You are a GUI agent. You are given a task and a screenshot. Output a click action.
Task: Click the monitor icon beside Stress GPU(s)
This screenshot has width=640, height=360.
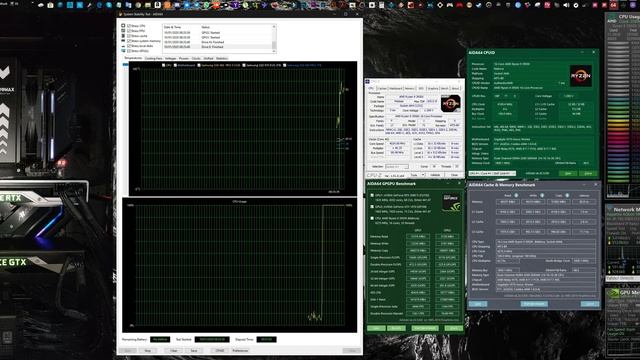tap(123, 51)
